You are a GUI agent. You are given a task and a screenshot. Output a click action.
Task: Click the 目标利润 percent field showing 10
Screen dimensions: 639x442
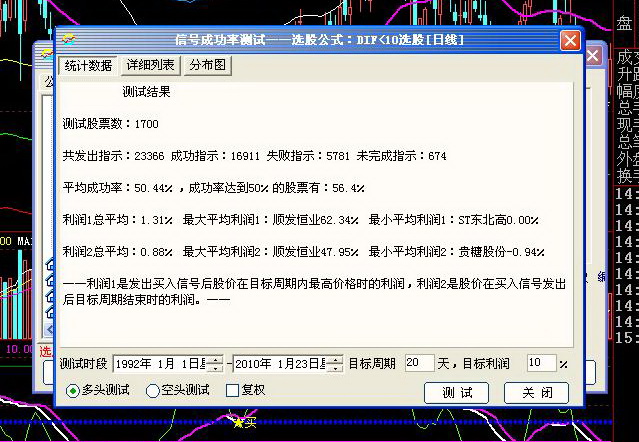[541, 363]
